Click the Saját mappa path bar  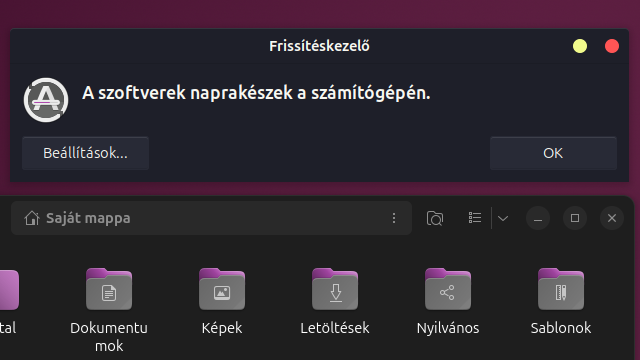pyautogui.click(x=211, y=218)
